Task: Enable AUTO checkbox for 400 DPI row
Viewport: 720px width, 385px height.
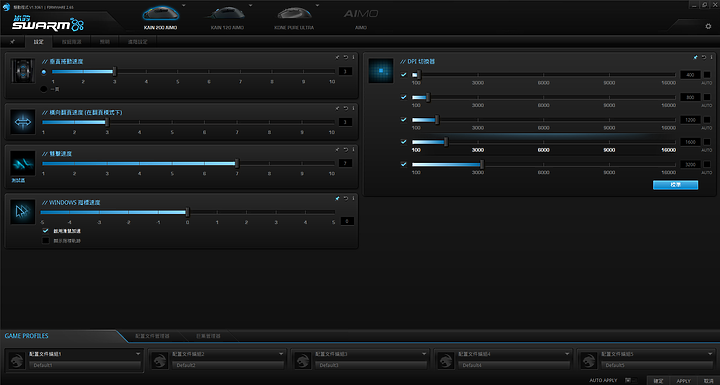Action: 707,74
